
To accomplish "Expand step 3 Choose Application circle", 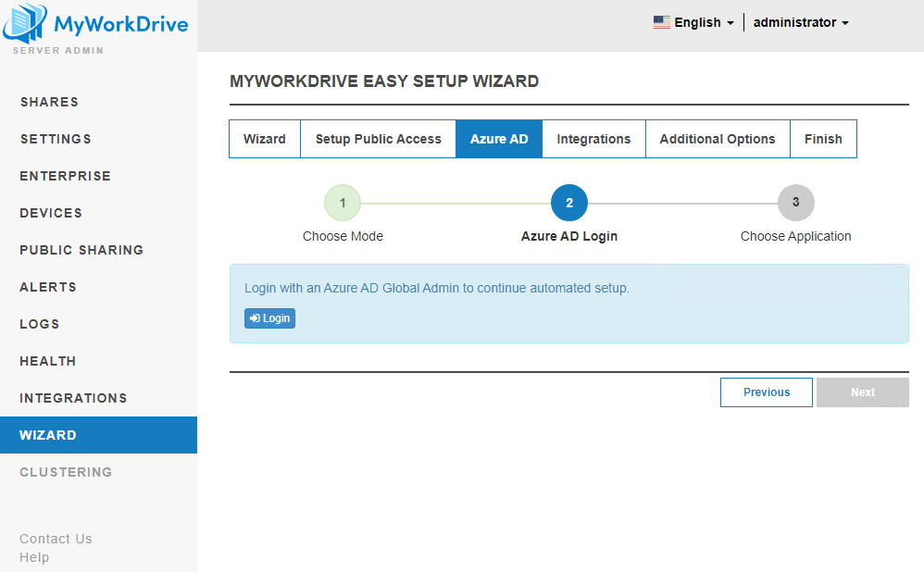I will [x=795, y=202].
